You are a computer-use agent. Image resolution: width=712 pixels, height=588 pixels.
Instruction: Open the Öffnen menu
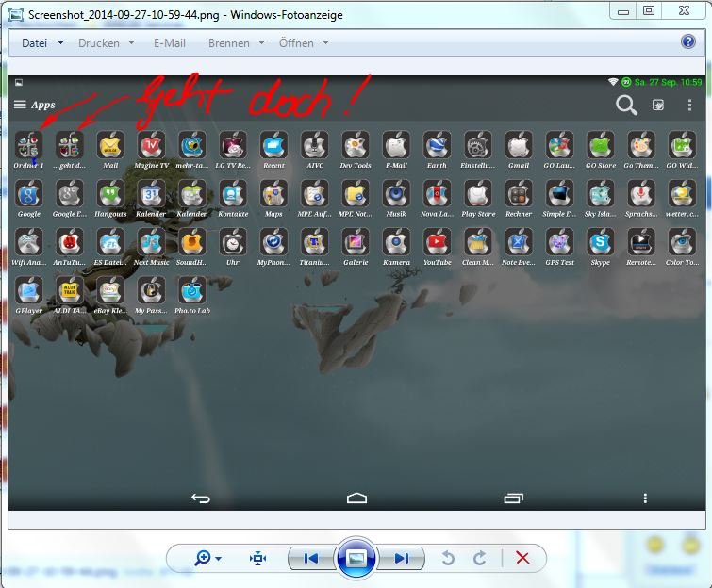[x=296, y=43]
